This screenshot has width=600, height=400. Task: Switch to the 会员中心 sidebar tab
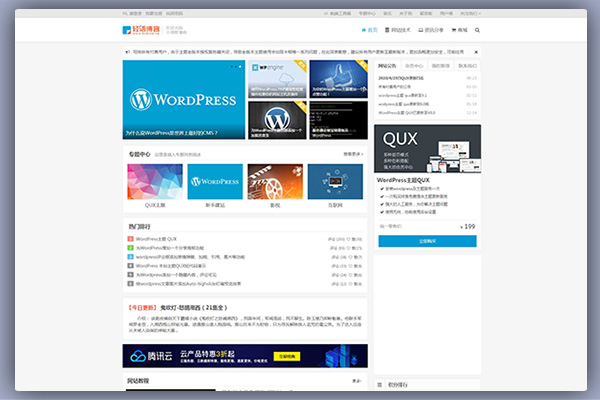[x=414, y=66]
